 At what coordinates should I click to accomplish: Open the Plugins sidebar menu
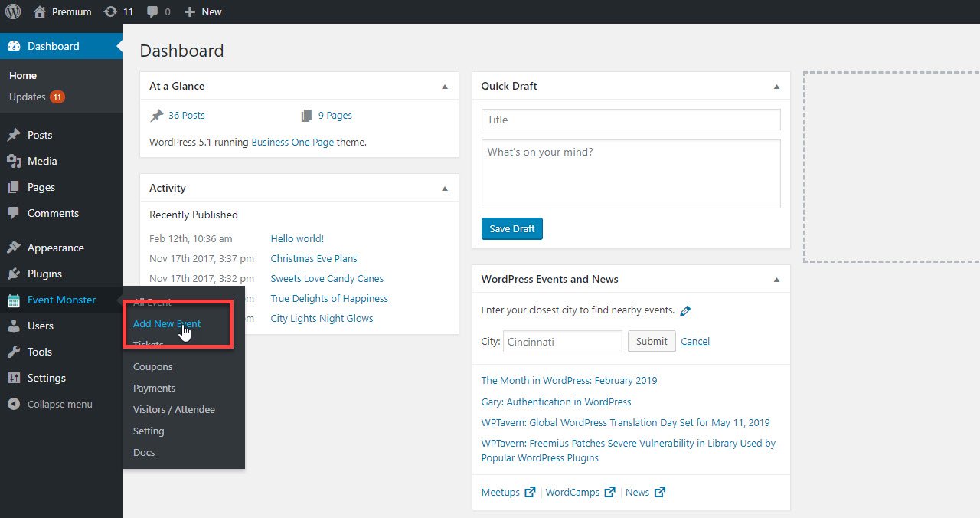(44, 274)
